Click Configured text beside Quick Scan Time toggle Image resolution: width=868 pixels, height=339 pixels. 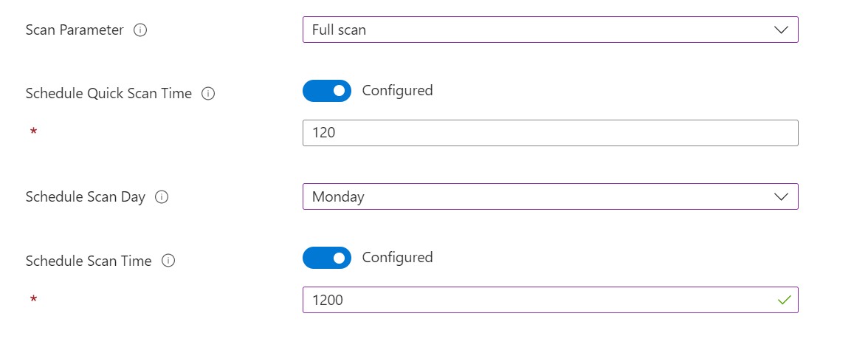point(397,91)
